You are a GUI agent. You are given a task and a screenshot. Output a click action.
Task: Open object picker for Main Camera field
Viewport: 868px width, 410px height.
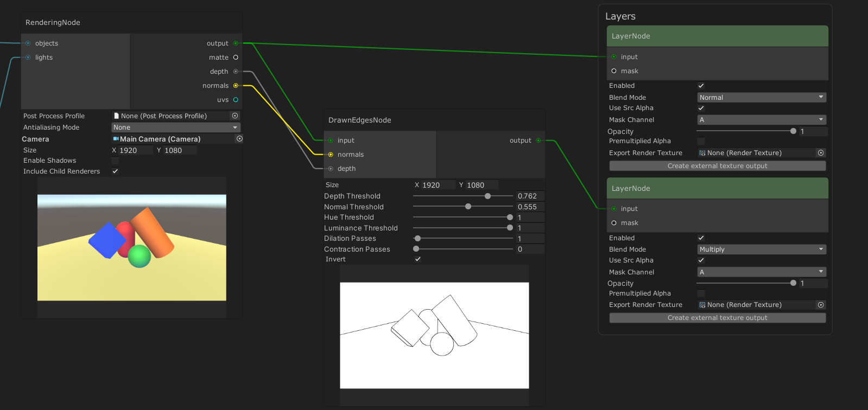click(x=239, y=139)
